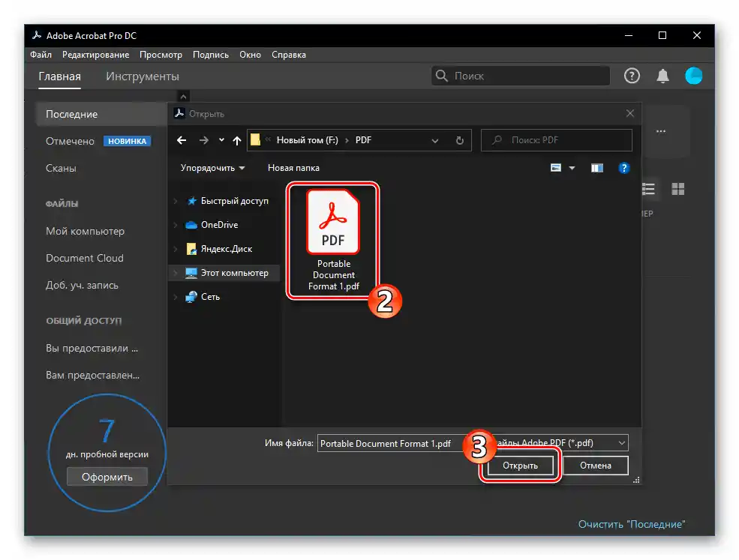Select Мой компьютер in sidebar
The image size is (739, 560).
(x=85, y=231)
